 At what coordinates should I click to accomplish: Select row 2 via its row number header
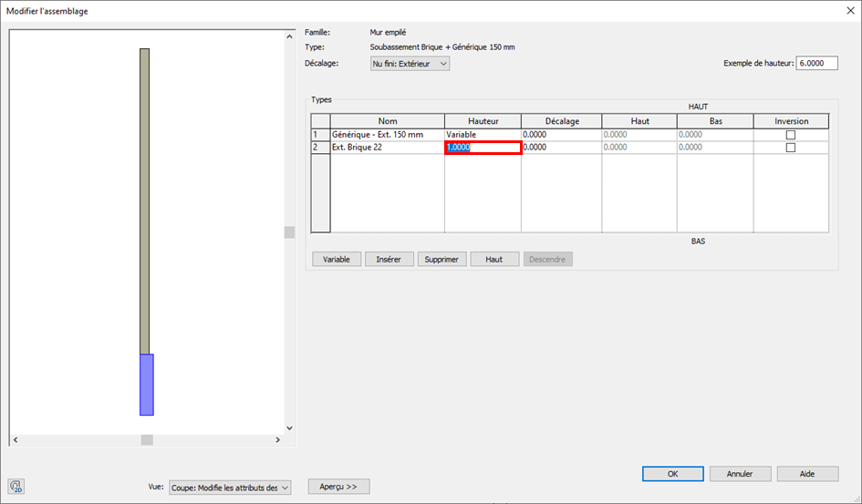(x=320, y=148)
